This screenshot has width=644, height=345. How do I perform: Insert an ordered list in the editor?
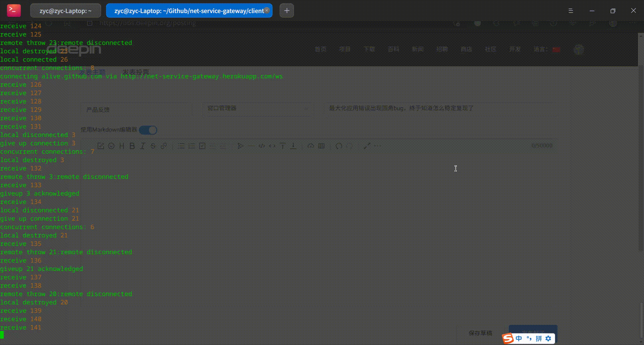point(192,146)
